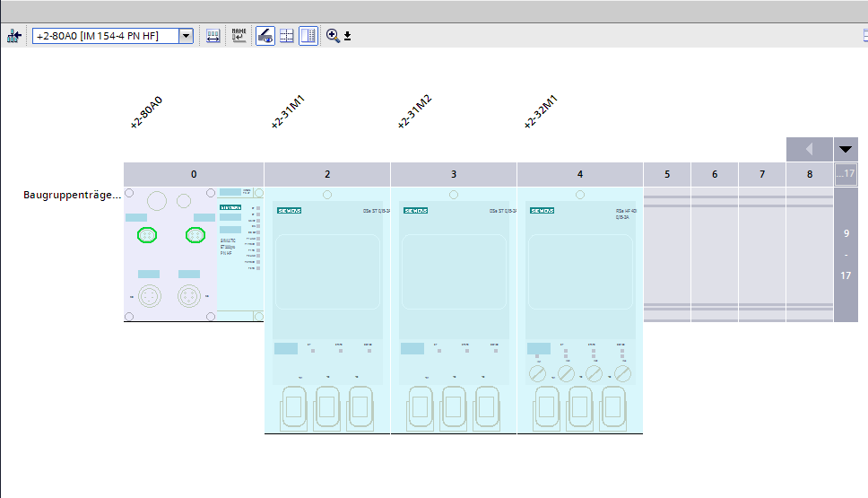Toggle the page break grid icon

coord(287,36)
